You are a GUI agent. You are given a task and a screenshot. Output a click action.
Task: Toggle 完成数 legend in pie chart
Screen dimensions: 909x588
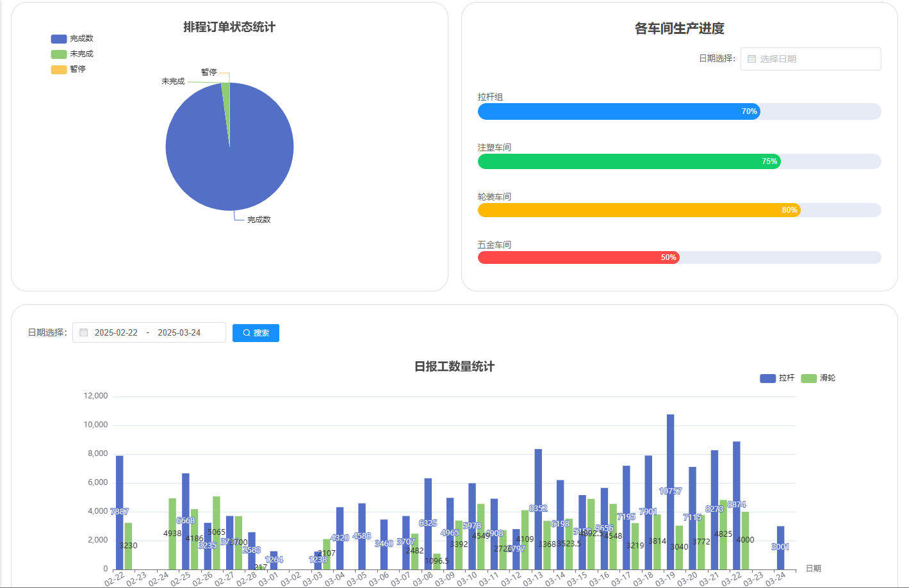(x=72, y=39)
